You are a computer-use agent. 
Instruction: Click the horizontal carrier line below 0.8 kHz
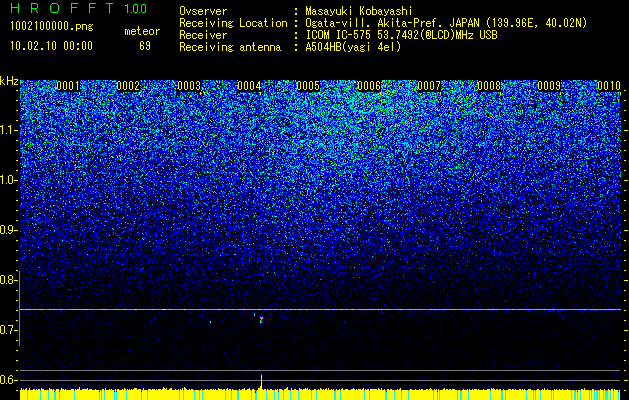pyautogui.click(x=320, y=309)
